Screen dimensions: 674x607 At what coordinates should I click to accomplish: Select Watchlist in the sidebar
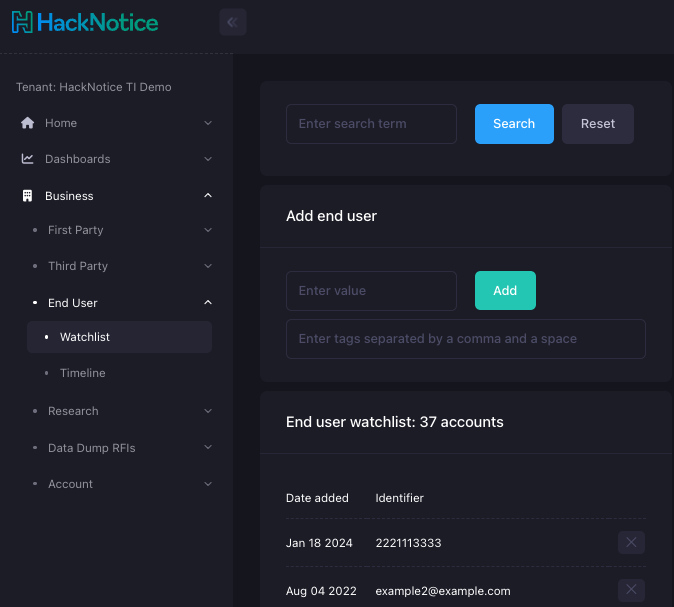tap(85, 337)
